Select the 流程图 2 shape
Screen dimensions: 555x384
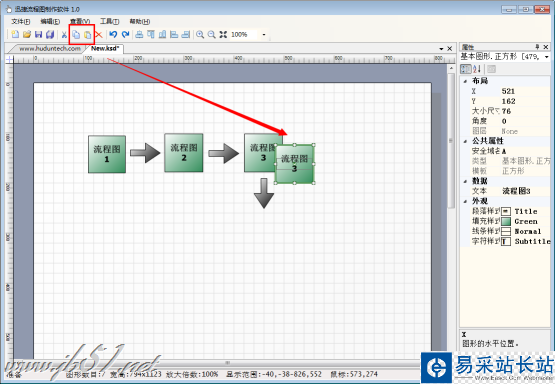point(184,153)
